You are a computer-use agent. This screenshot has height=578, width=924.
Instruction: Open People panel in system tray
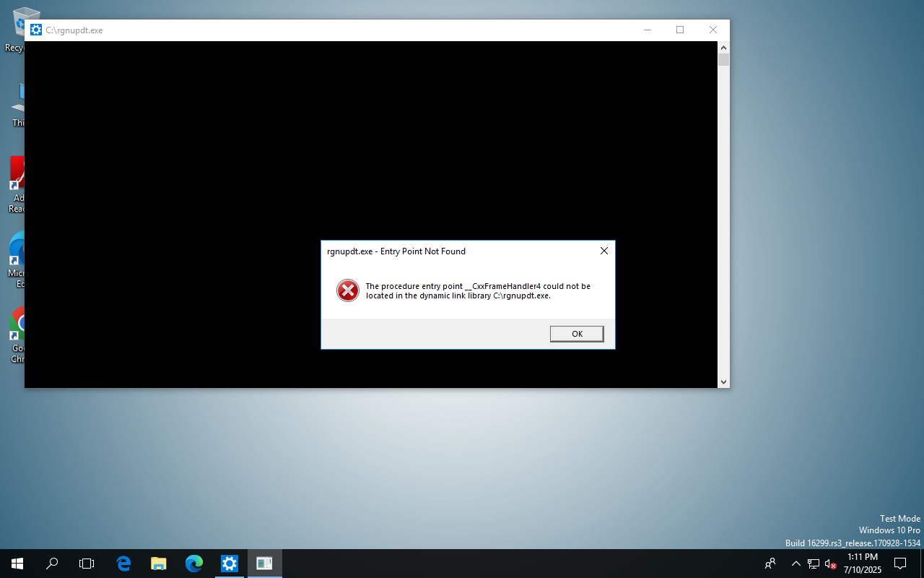pyautogui.click(x=770, y=564)
